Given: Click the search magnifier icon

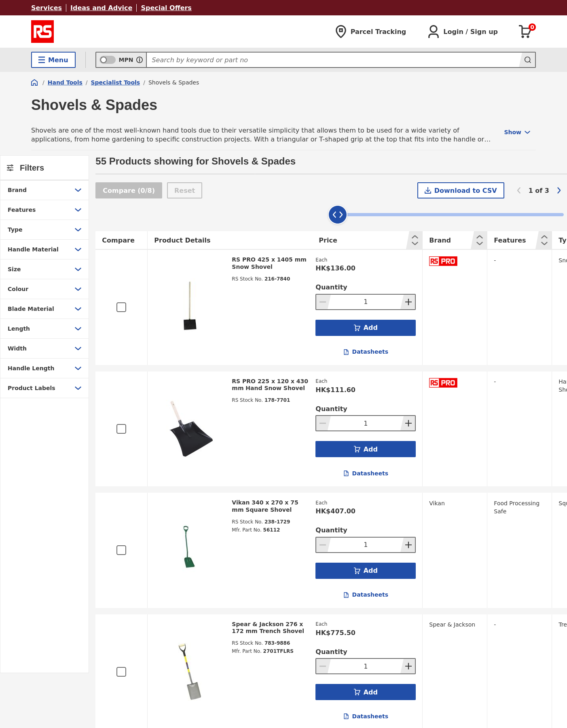Looking at the screenshot, I should [x=527, y=60].
